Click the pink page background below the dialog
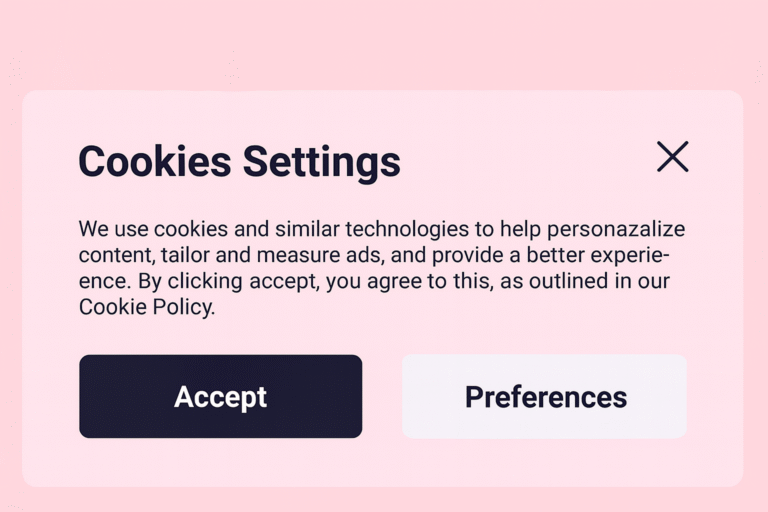Image resolution: width=768 pixels, height=512 pixels. (x=384, y=500)
